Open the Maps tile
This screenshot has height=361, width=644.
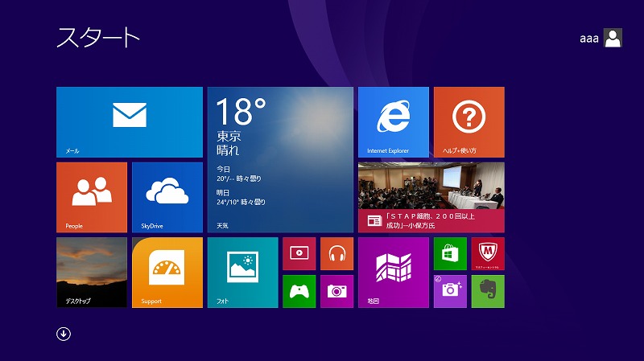(x=394, y=273)
